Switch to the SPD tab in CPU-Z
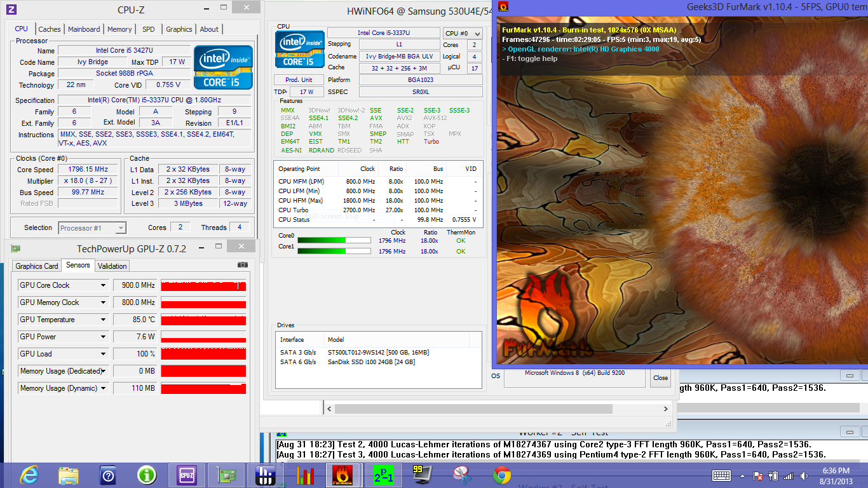 [x=149, y=29]
